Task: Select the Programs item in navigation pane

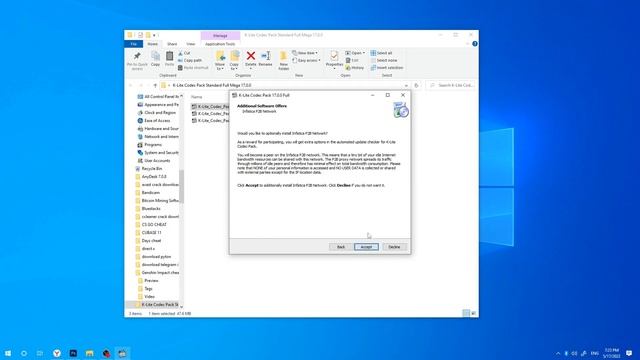Action: [153, 145]
